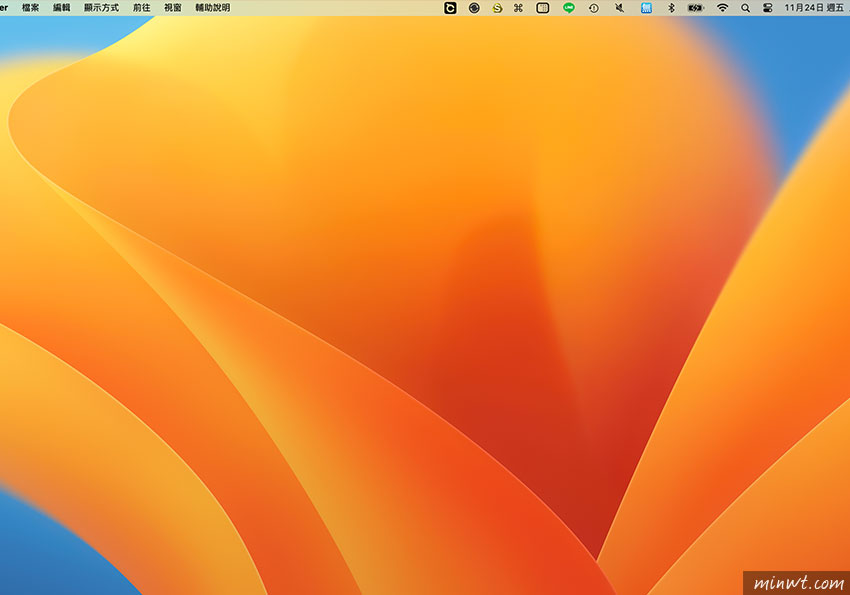Click the LINE icon in the menu bar
The height and width of the screenshot is (595, 850).
[x=568, y=7]
